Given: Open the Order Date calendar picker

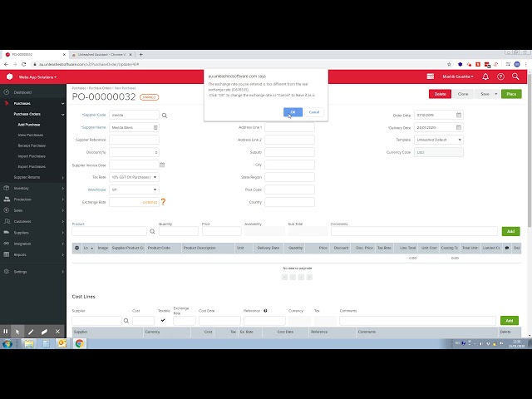Looking at the screenshot, I should pyautogui.click(x=458, y=115).
